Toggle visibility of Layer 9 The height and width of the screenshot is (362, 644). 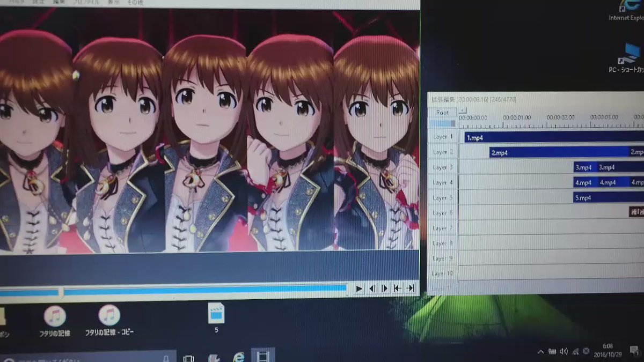[443, 258]
